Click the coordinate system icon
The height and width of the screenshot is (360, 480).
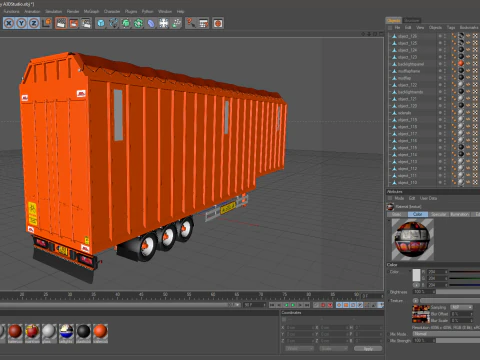pos(46,23)
